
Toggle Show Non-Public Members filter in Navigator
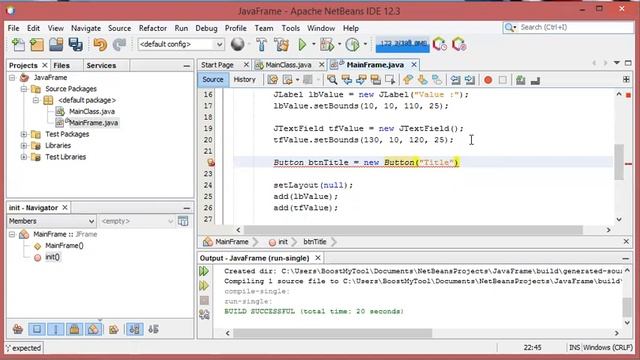coord(74,329)
